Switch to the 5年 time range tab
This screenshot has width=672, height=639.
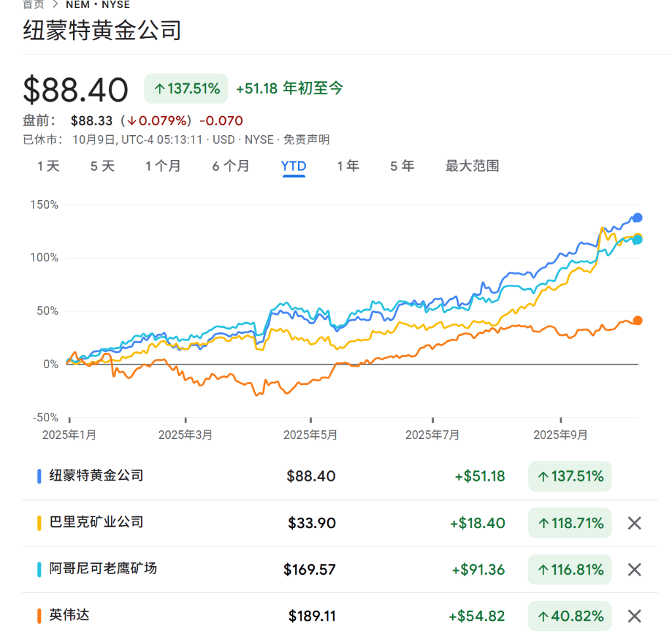[402, 166]
